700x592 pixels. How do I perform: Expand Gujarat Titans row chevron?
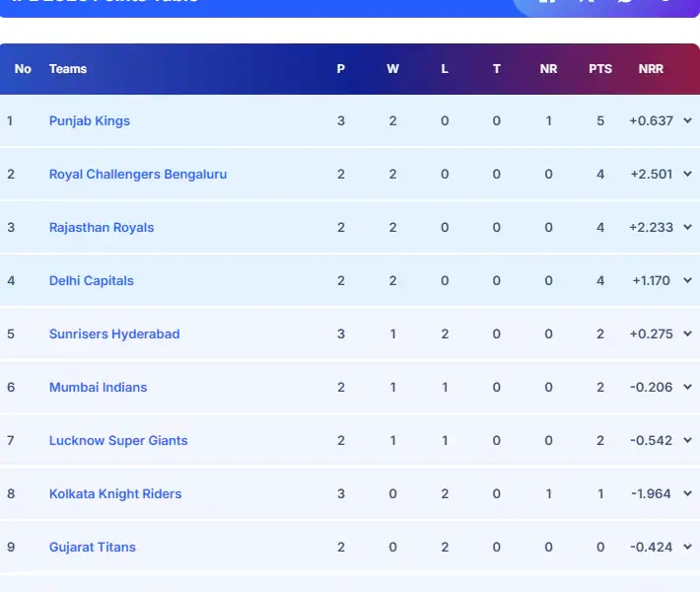click(687, 548)
